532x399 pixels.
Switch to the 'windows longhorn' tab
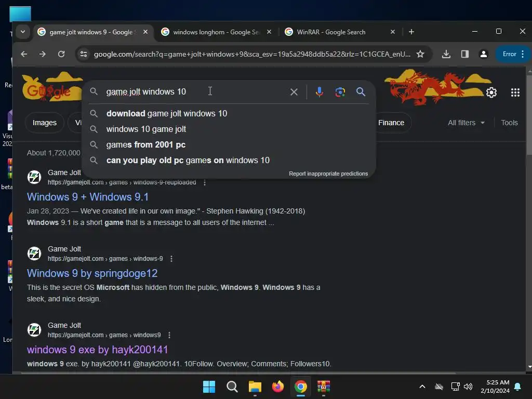coord(216,32)
